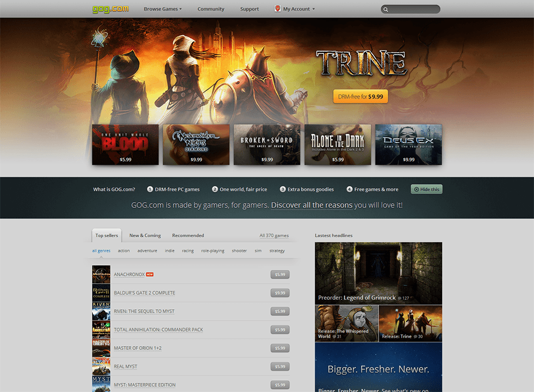
Task: Open the Neverwinter Nights Diamond thumbnail
Action: tap(196, 145)
